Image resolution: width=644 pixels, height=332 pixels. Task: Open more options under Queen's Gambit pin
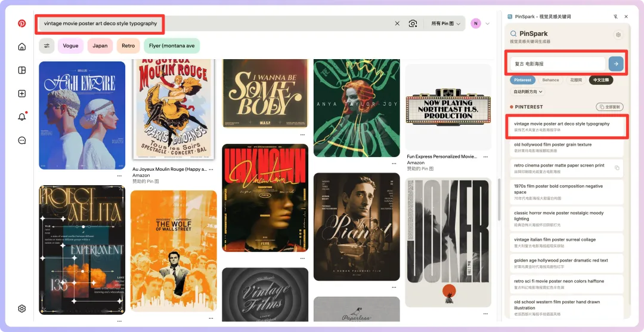click(x=394, y=164)
